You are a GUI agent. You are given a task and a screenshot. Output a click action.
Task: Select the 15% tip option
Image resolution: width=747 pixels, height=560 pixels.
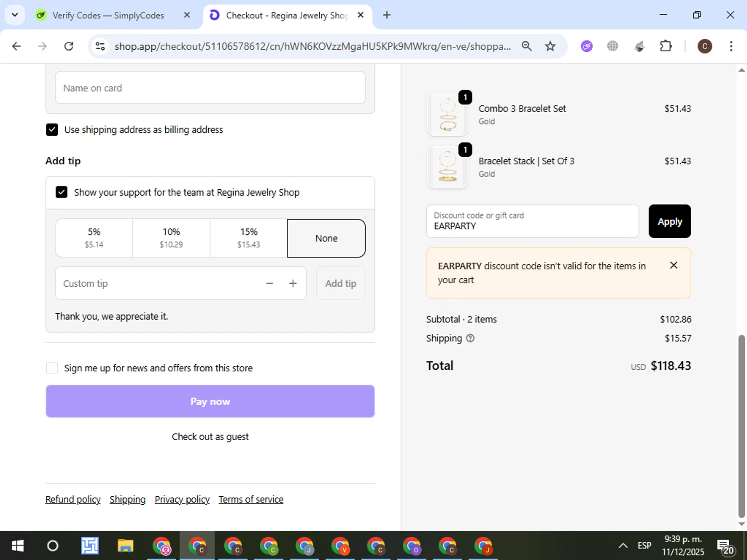coord(249,238)
